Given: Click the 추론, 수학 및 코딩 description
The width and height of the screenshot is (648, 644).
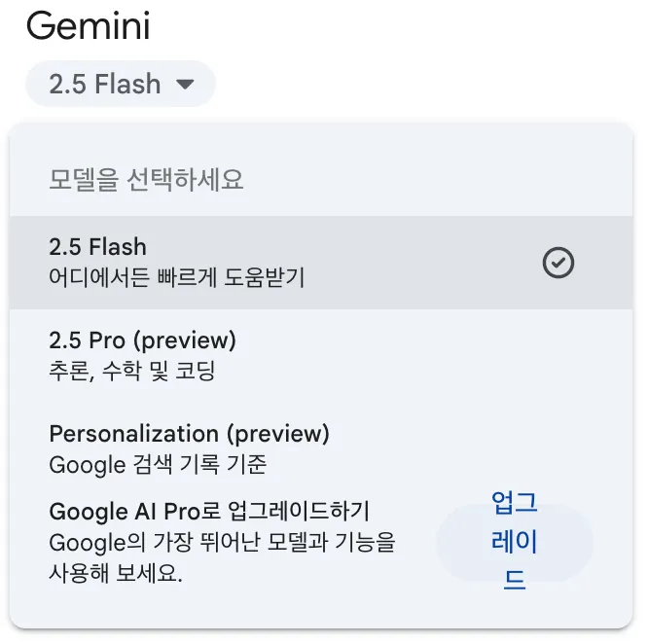Looking at the screenshot, I should click(131, 371).
